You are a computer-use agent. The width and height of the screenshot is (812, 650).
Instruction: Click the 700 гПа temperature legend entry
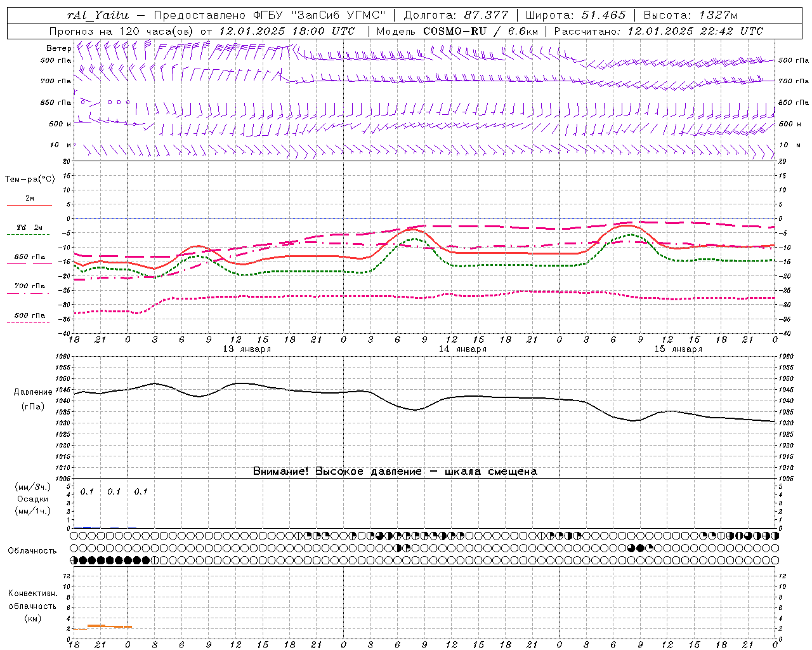pyautogui.click(x=30, y=286)
